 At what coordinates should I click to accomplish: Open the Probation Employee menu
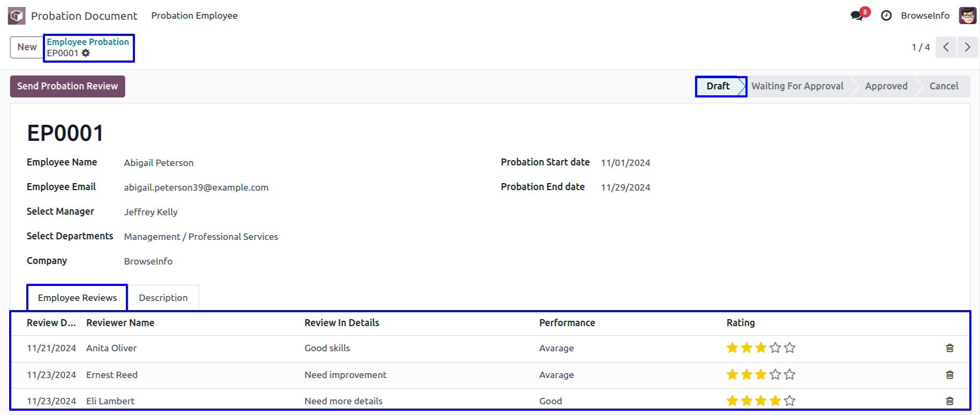194,16
